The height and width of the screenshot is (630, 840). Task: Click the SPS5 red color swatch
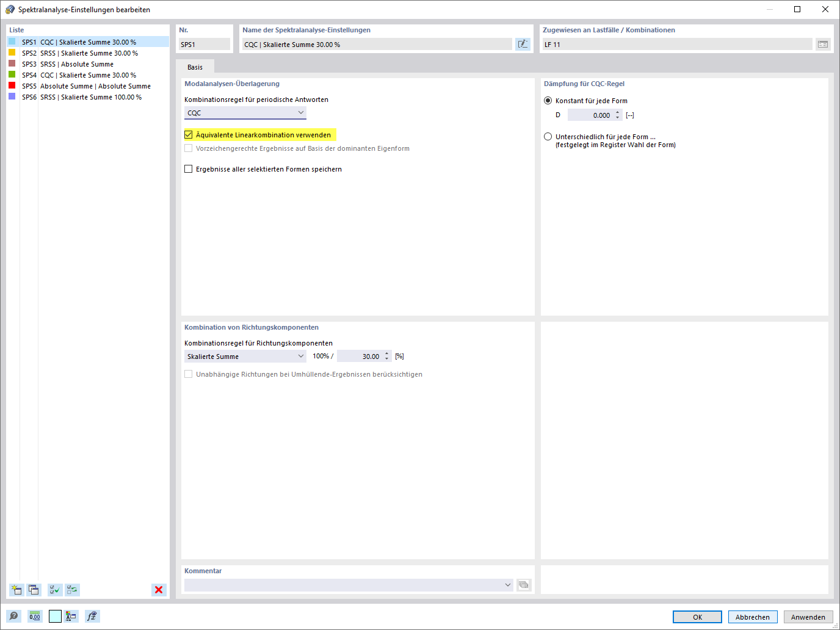[12, 85]
